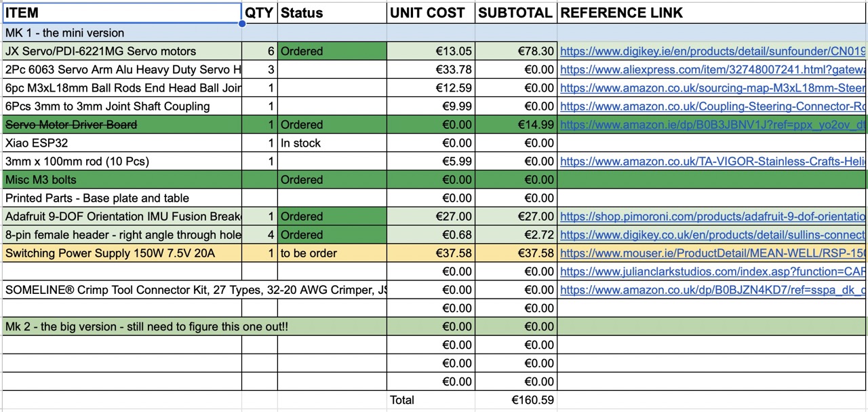
Task: Select the ITEM header cell
Action: (121, 13)
